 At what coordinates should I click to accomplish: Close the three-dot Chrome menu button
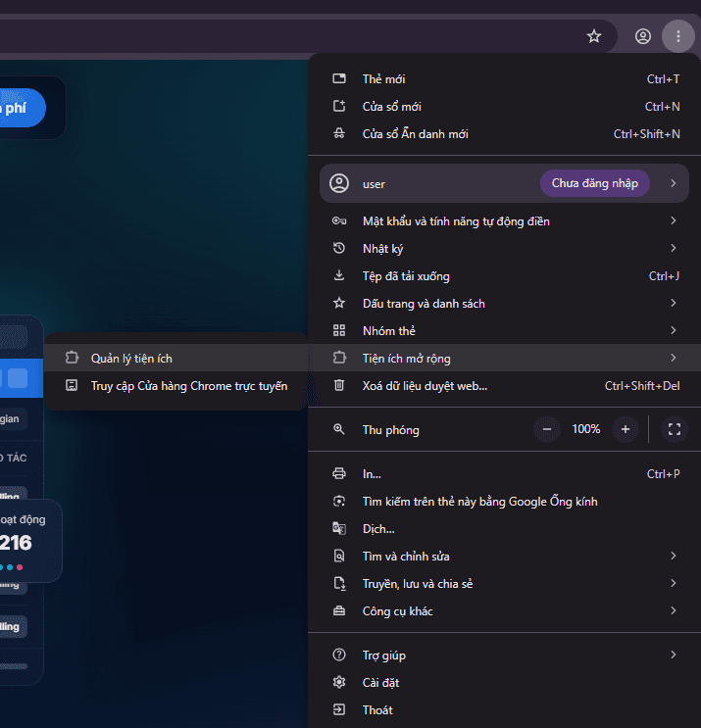tap(678, 36)
